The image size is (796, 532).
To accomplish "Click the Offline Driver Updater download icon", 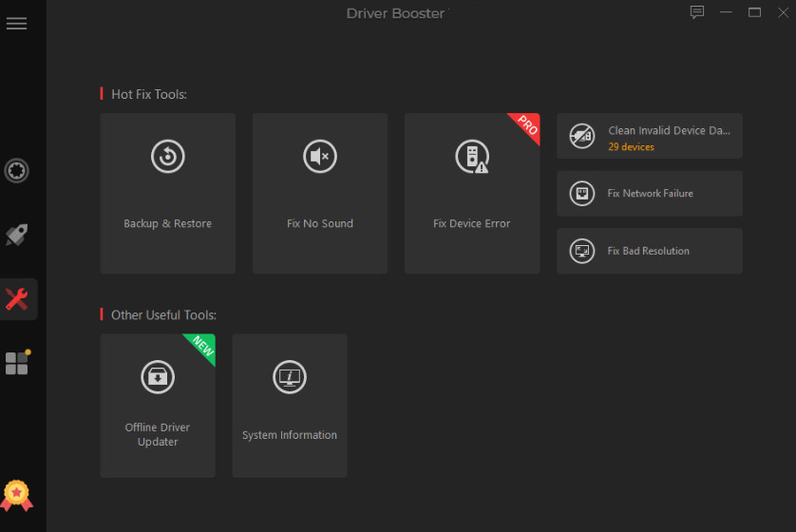I will [x=158, y=377].
